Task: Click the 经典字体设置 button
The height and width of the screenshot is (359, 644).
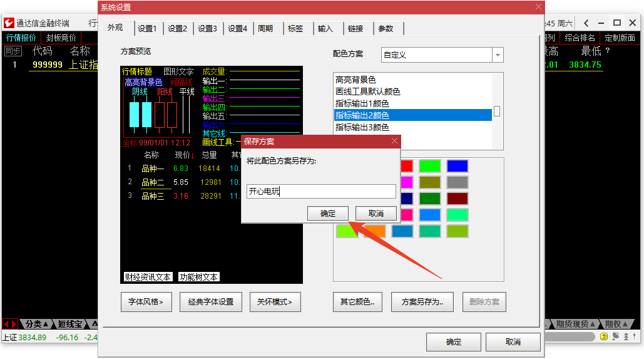Action: tap(211, 302)
